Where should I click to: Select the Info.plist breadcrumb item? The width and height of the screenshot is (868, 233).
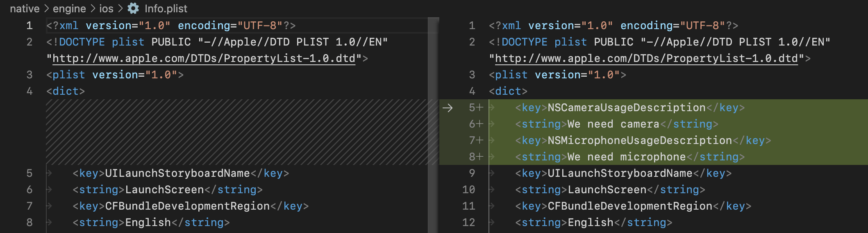pos(166,9)
